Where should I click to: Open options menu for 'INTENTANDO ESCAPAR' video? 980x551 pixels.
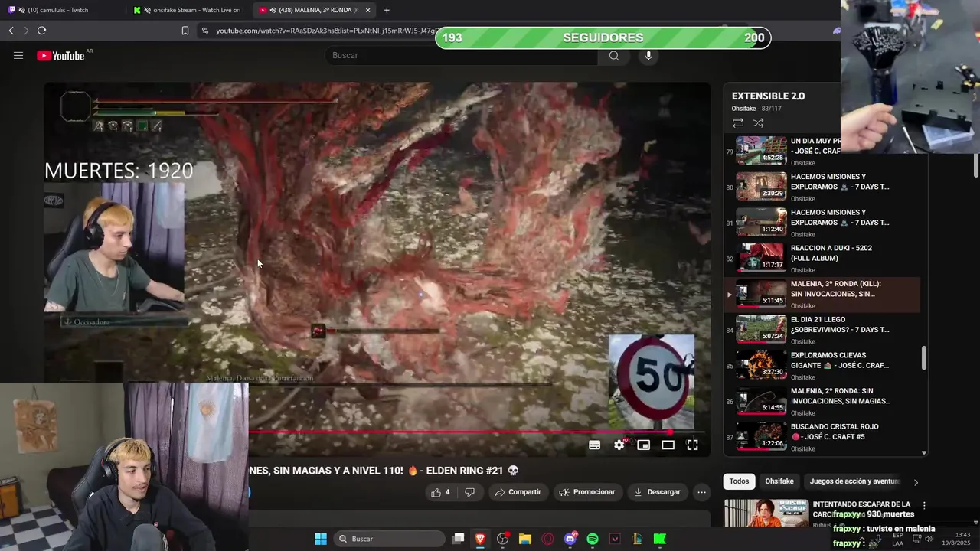click(924, 506)
